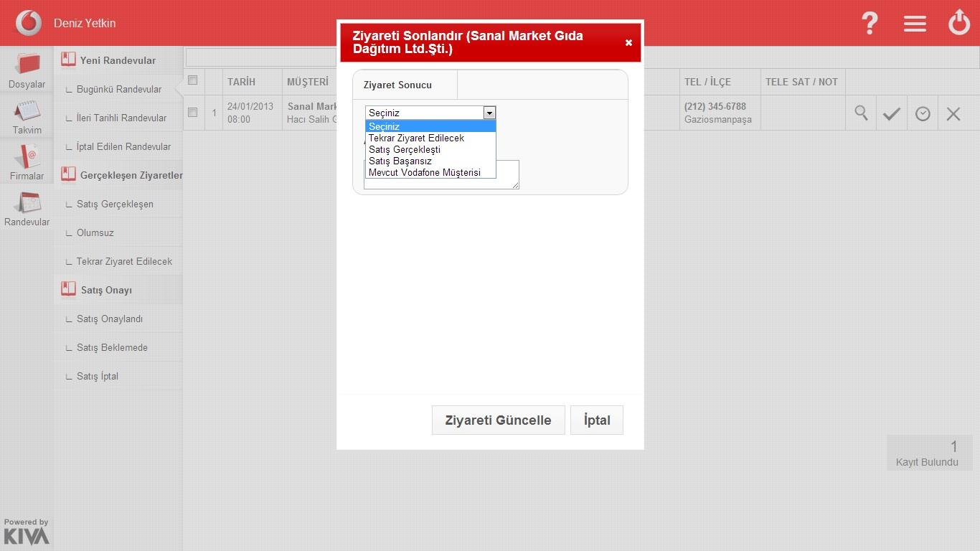Click the Yeni Randevular section header

click(118, 60)
